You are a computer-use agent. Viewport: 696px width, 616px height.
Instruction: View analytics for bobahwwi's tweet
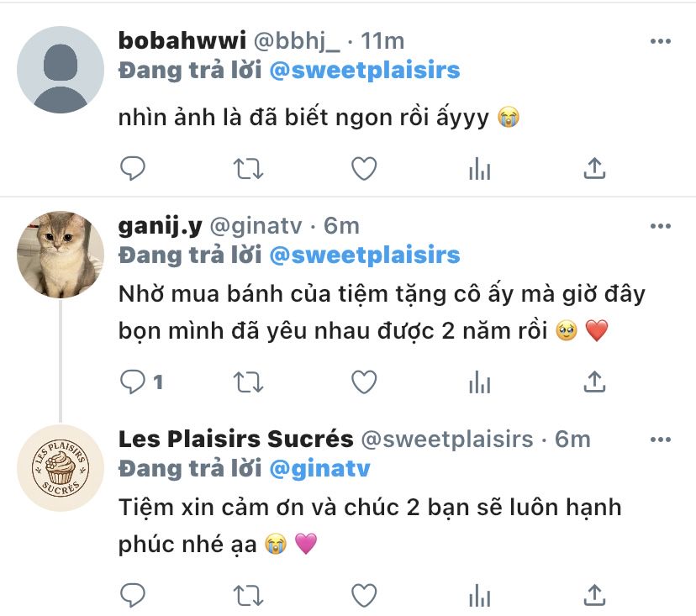pos(479,169)
